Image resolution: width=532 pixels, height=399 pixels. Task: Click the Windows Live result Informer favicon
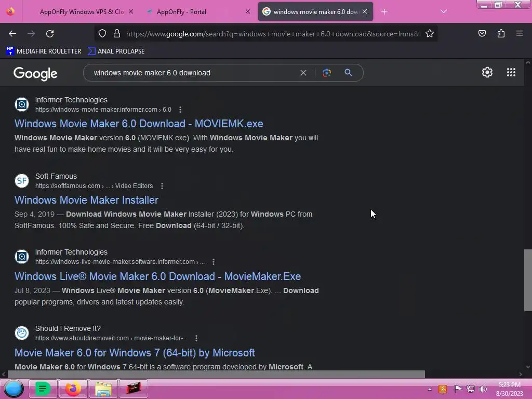point(22,257)
